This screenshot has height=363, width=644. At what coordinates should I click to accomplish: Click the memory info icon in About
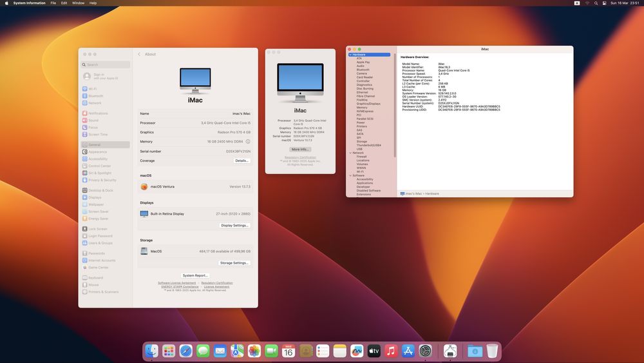pyautogui.click(x=248, y=141)
